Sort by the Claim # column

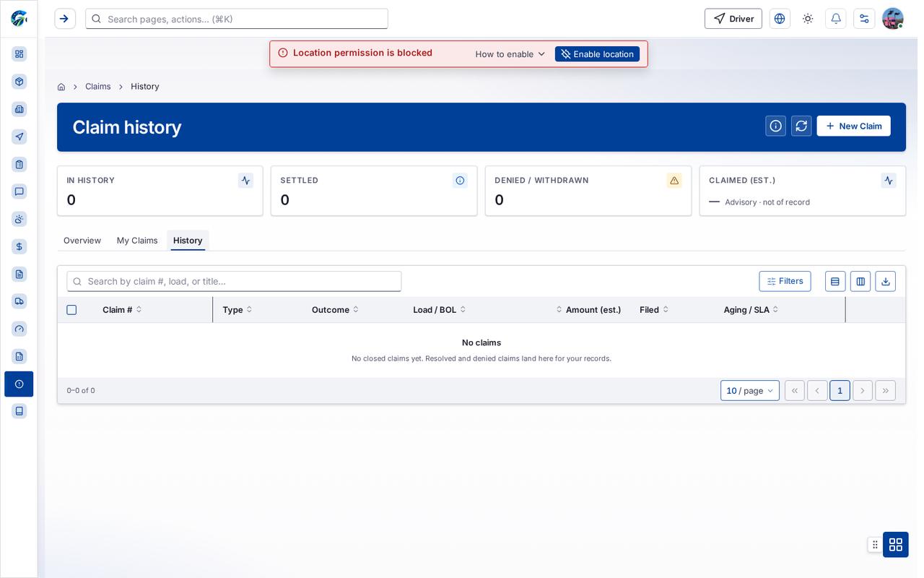(122, 310)
